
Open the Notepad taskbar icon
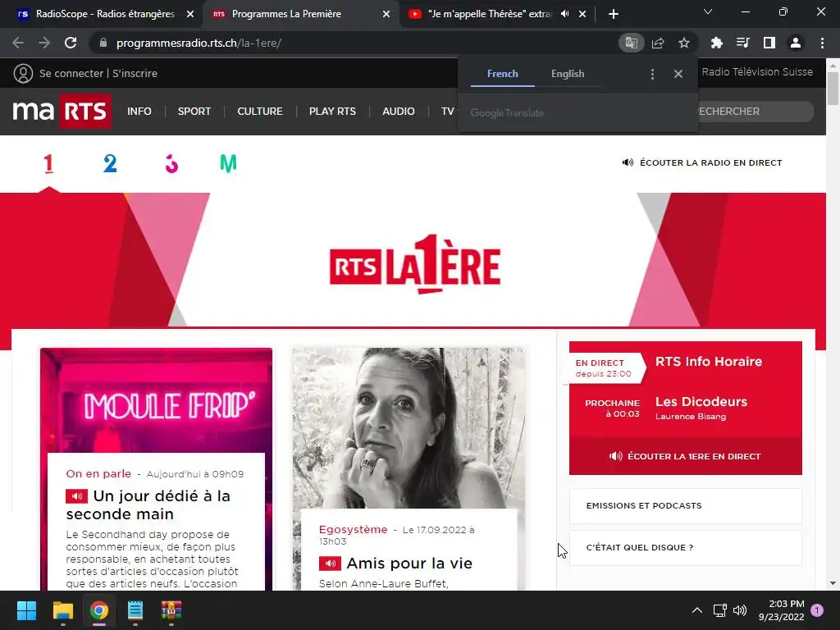(135, 610)
